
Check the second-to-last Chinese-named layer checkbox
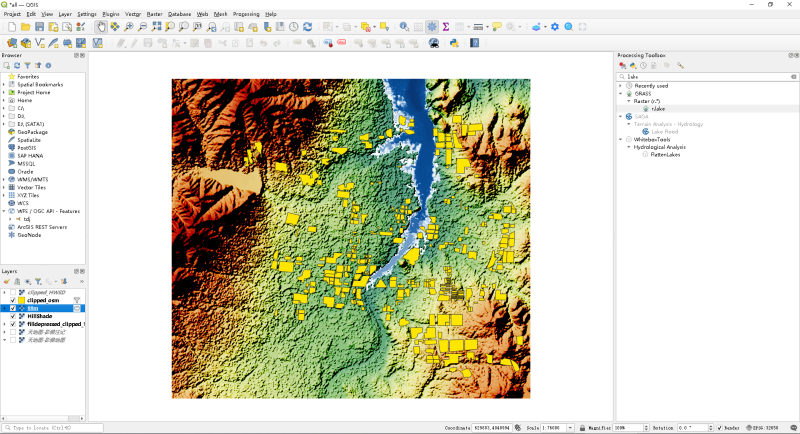[13, 332]
